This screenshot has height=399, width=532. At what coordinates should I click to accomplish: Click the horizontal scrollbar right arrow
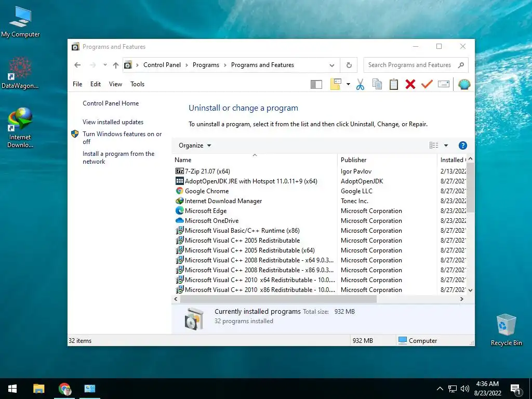(x=462, y=299)
